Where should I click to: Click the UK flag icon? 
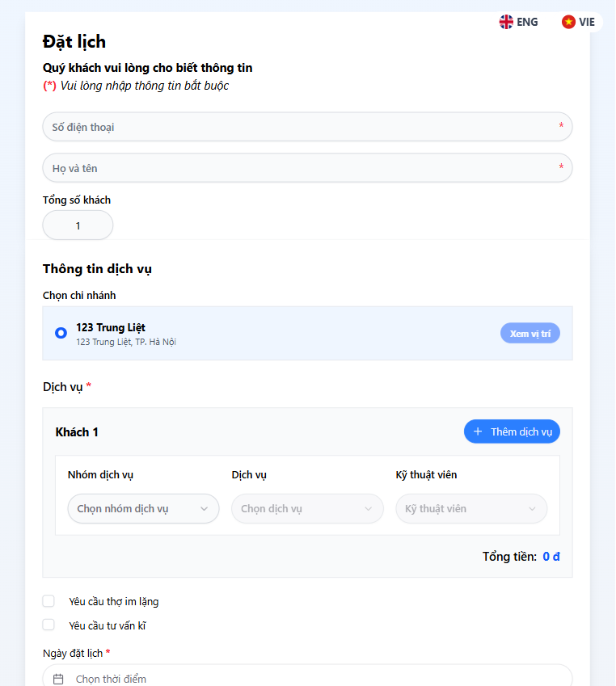coord(506,22)
